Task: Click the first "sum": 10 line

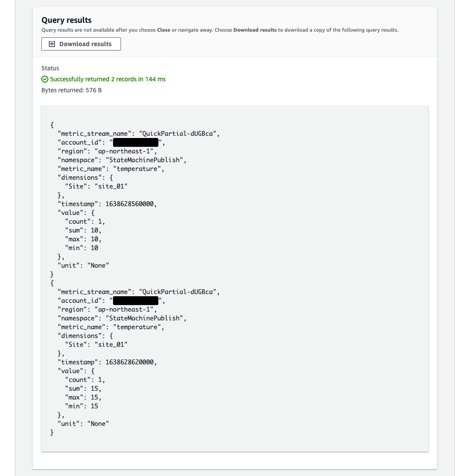Action: click(x=83, y=230)
